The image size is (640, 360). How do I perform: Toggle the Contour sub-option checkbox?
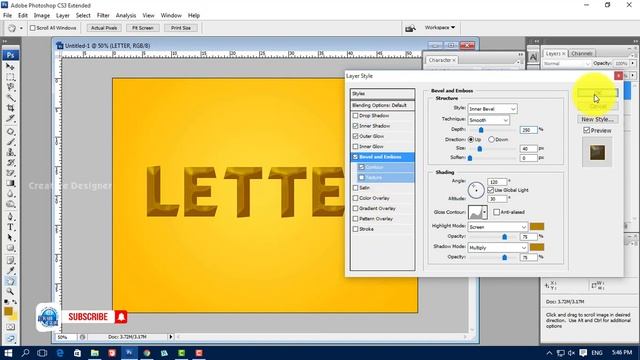point(362,167)
